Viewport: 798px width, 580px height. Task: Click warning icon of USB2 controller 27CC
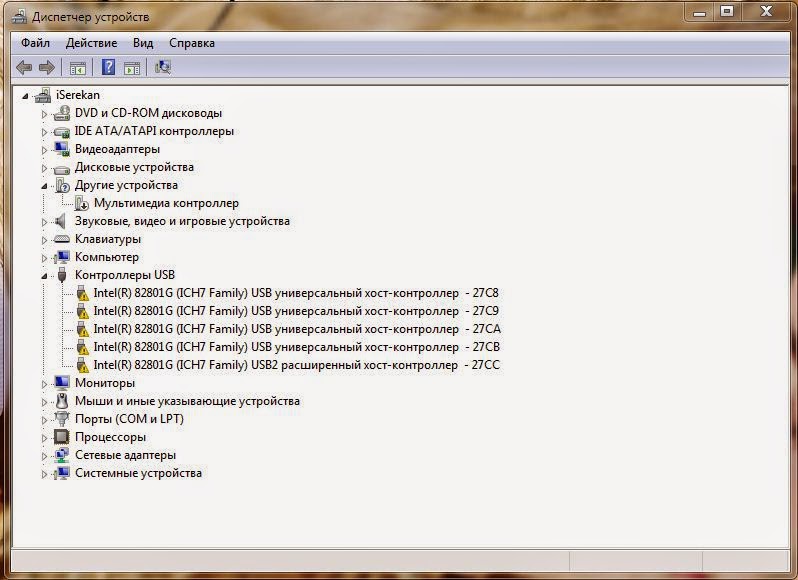pyautogui.click(x=82, y=365)
